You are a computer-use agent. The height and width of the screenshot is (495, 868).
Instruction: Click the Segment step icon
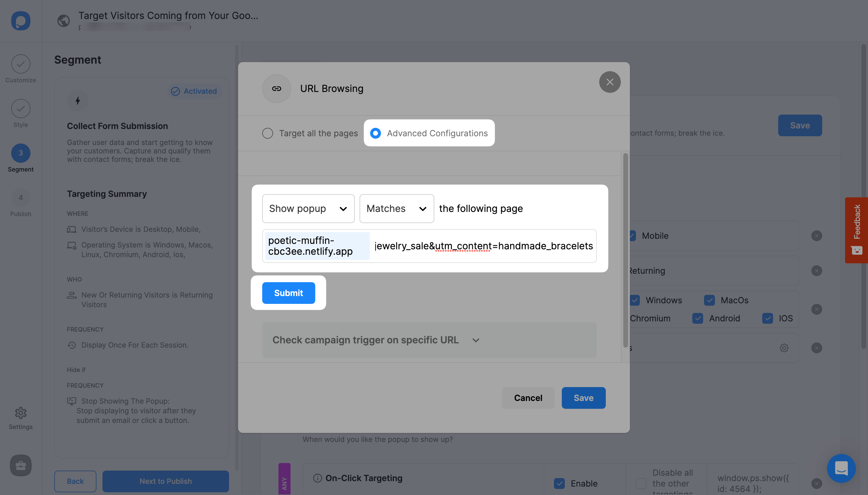pos(20,153)
